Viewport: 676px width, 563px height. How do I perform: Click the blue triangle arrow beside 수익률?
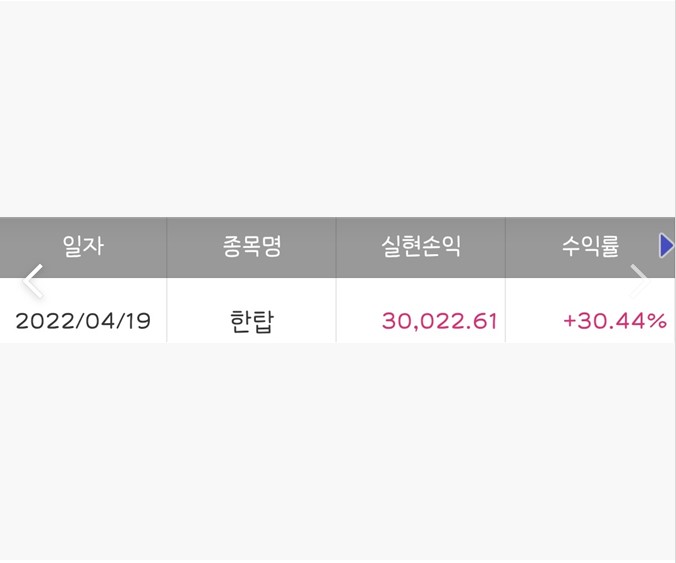(x=667, y=246)
